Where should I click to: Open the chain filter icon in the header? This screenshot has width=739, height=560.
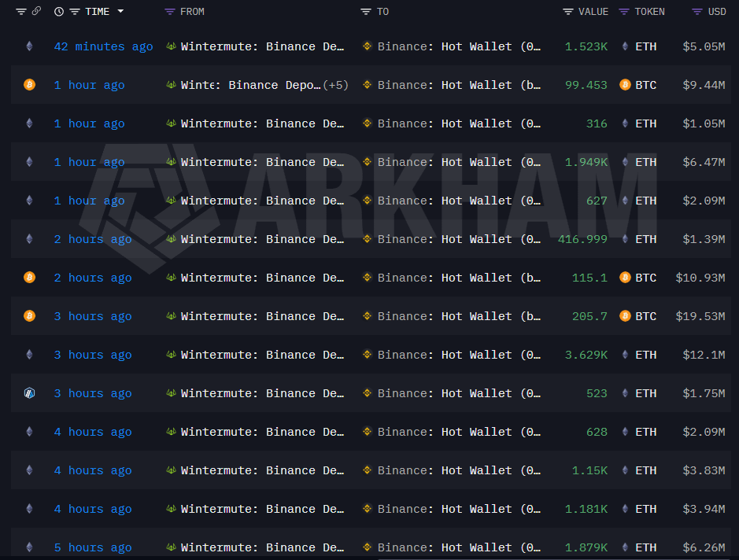click(x=20, y=12)
